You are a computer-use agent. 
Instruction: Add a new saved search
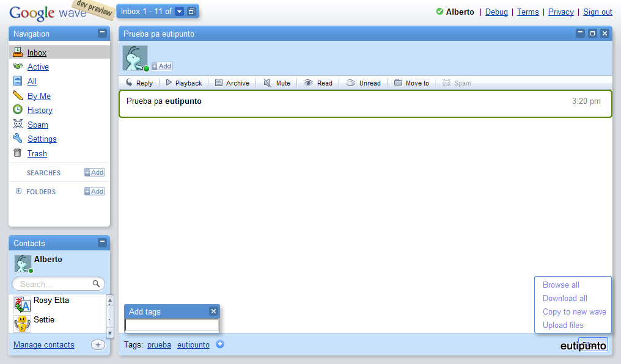[94, 172]
